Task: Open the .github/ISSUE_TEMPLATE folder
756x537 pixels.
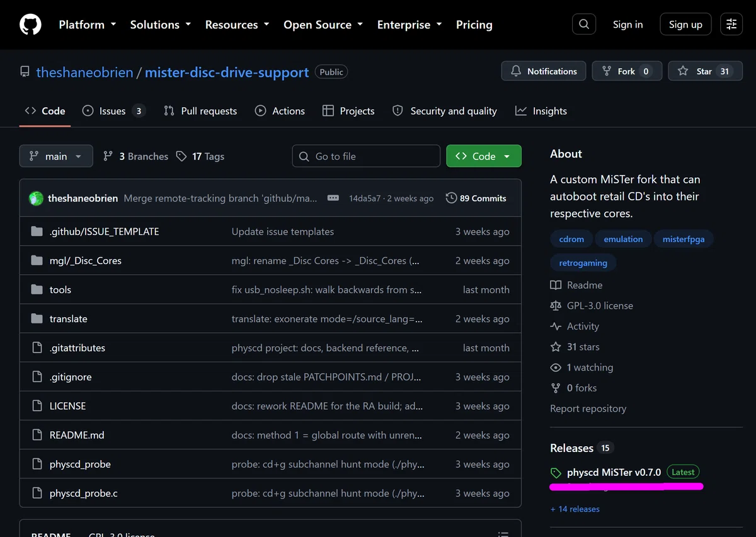Action: 104,231
